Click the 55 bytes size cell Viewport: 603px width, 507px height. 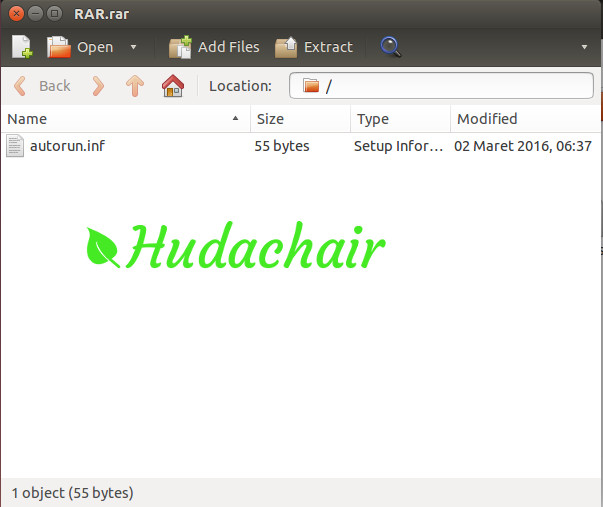pos(282,146)
